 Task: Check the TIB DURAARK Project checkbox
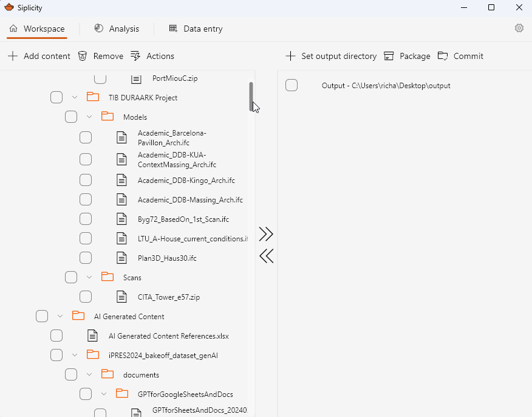coord(56,97)
